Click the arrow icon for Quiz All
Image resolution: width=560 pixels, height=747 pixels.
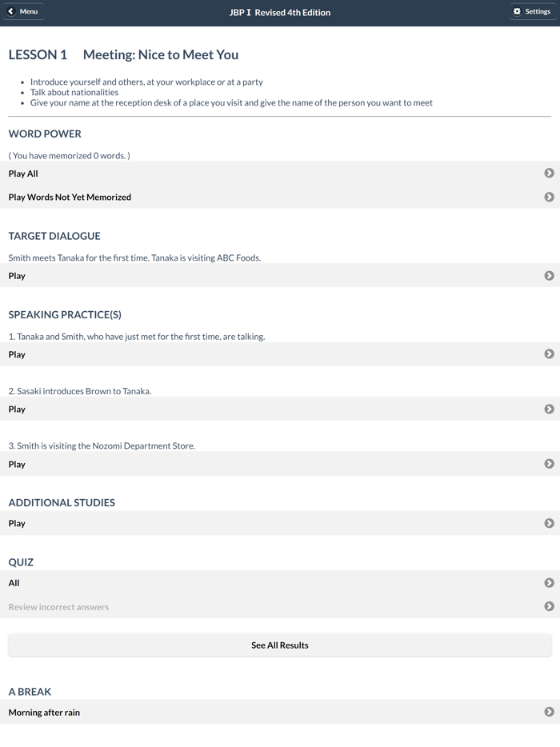(x=549, y=583)
